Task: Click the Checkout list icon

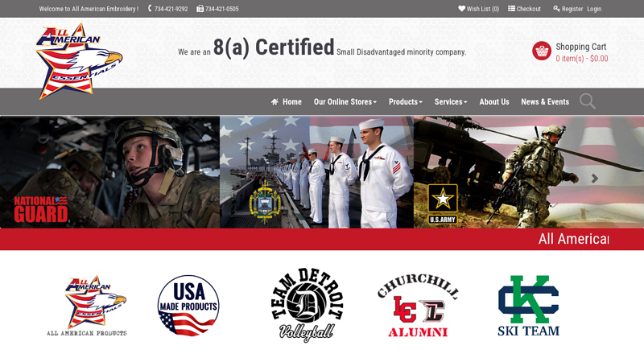Action: (511, 8)
